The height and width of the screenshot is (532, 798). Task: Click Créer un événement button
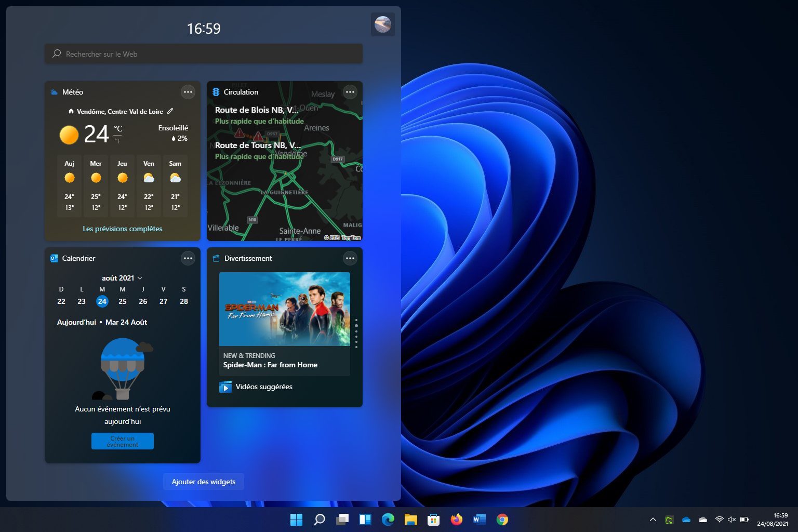[x=123, y=441]
